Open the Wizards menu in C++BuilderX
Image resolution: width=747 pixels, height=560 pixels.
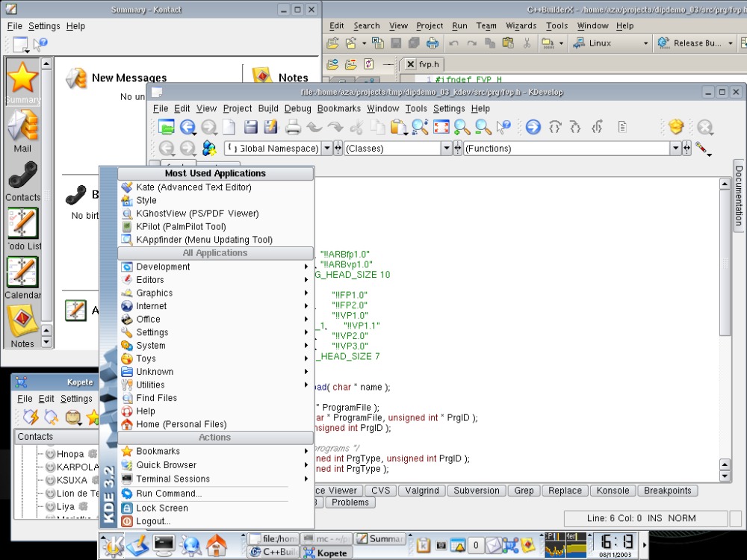point(521,25)
